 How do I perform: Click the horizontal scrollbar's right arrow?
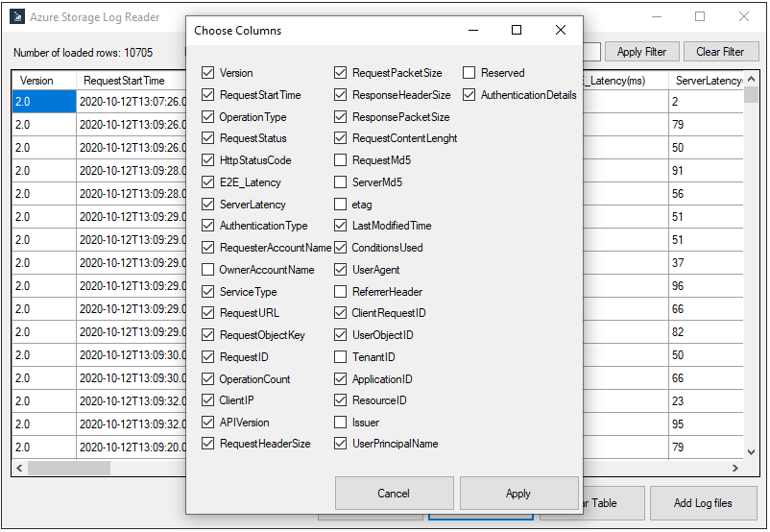click(735, 468)
